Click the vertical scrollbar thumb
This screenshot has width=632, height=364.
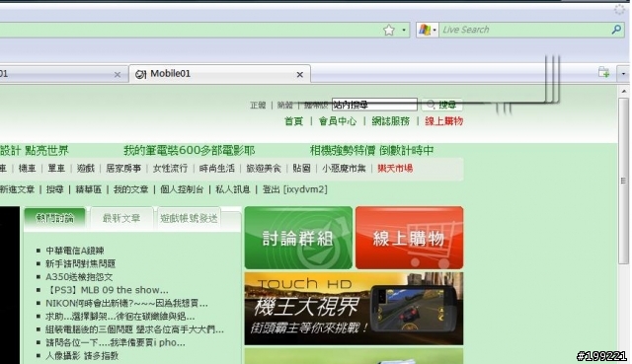click(623, 181)
